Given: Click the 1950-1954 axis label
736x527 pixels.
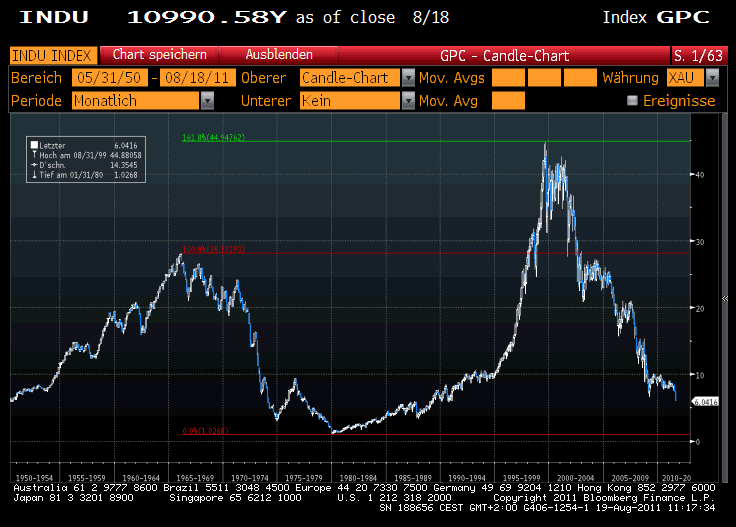Looking at the screenshot, I should (x=34, y=478).
